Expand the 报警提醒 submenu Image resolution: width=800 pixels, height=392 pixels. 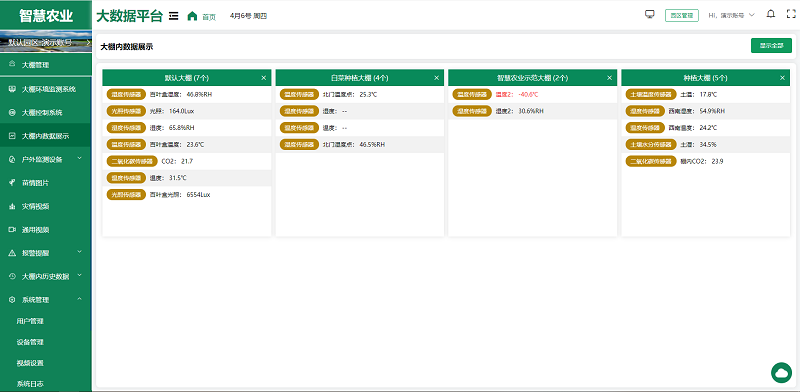click(46, 253)
